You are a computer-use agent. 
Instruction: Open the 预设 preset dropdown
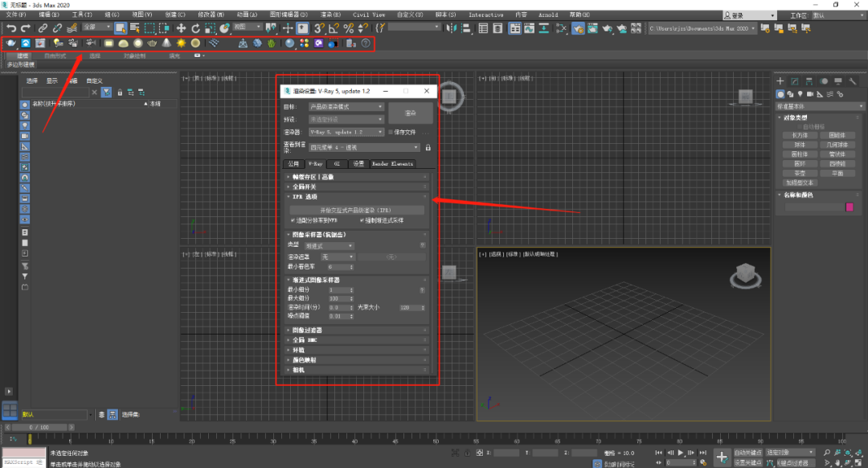(x=346, y=119)
